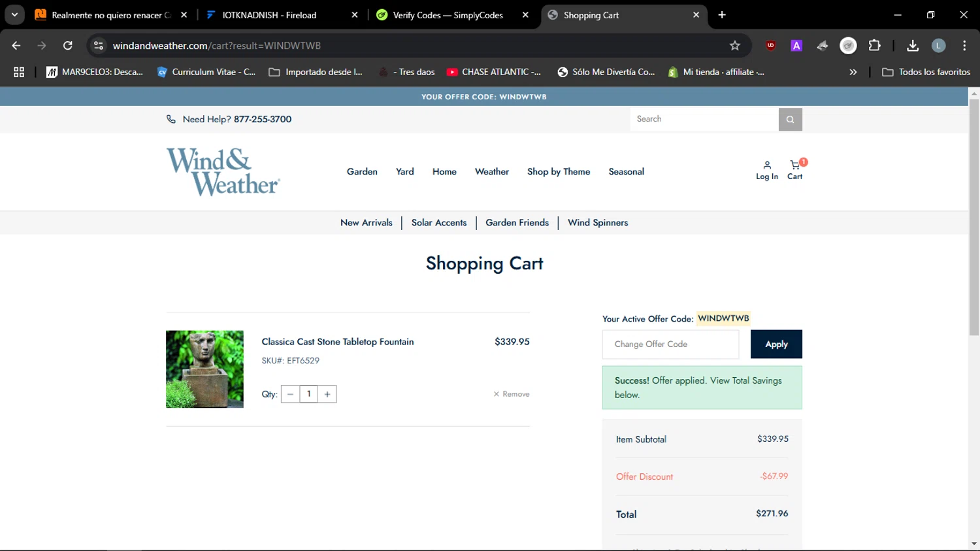The height and width of the screenshot is (551, 980).
Task: Click the Change Offer Code field
Action: (x=670, y=344)
